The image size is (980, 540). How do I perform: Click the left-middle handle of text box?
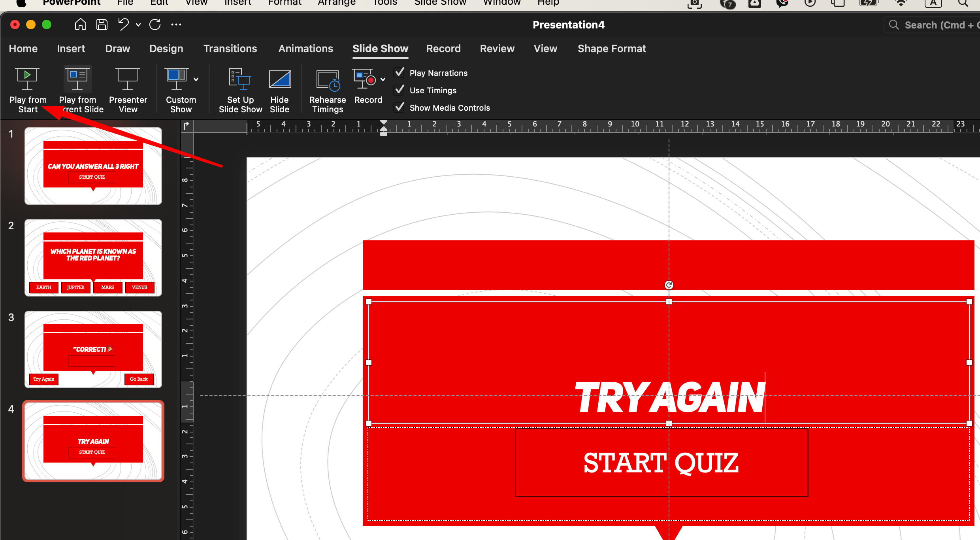coord(369,362)
